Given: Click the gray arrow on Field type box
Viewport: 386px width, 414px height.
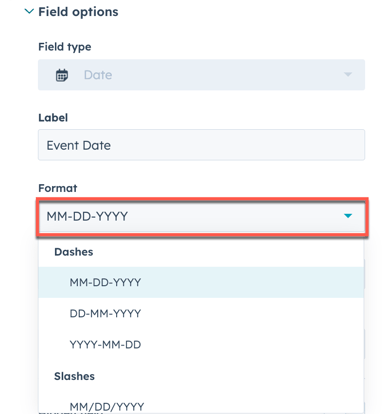Looking at the screenshot, I should [348, 75].
